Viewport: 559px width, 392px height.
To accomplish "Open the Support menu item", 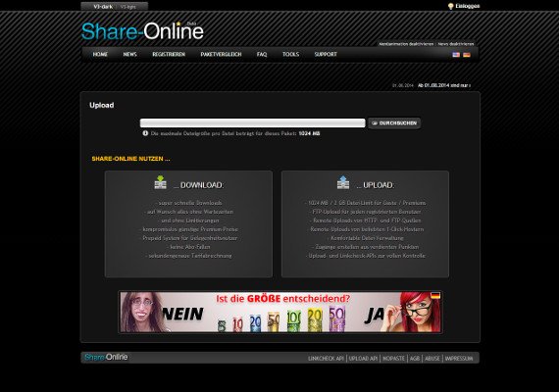I will [x=326, y=54].
